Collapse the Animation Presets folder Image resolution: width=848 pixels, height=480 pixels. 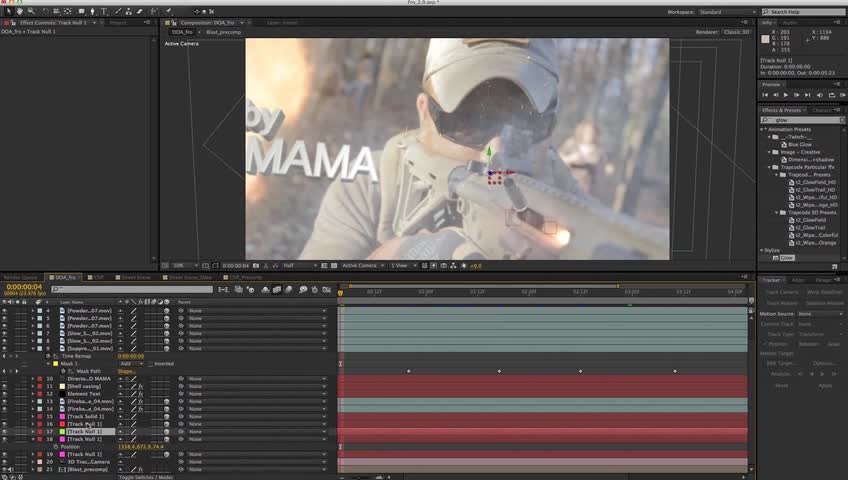tap(762, 130)
